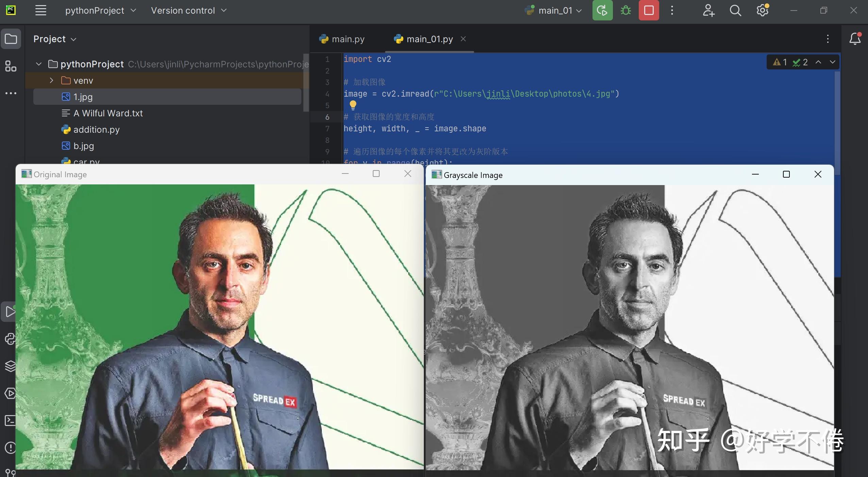Open the Notifications bell panel
This screenshot has height=477, width=868.
coord(855,39)
